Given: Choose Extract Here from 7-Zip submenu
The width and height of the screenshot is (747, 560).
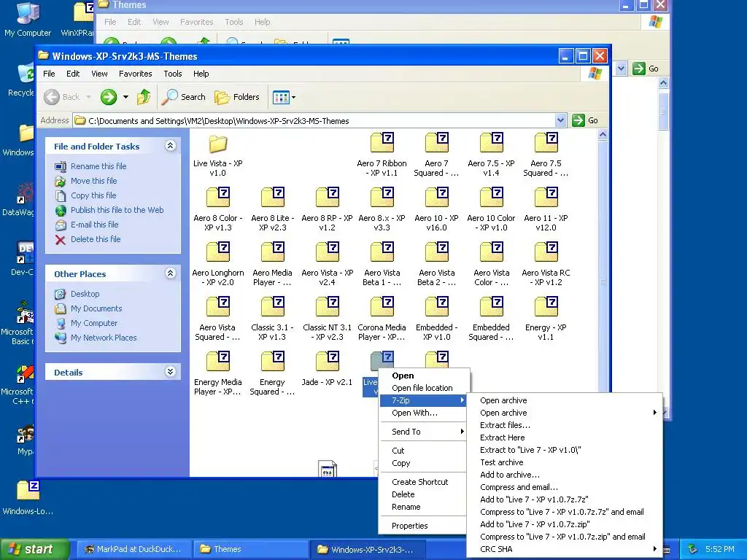Looking at the screenshot, I should tap(565, 437).
